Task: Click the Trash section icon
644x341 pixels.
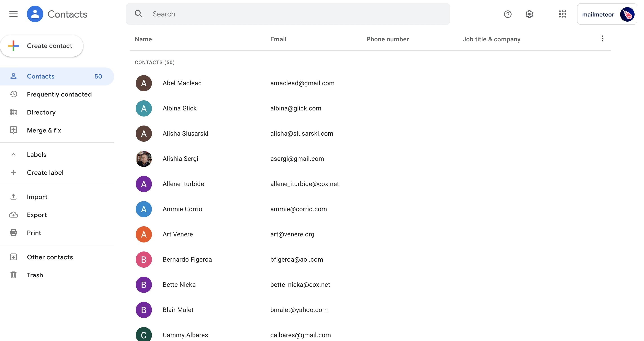Action: click(13, 275)
